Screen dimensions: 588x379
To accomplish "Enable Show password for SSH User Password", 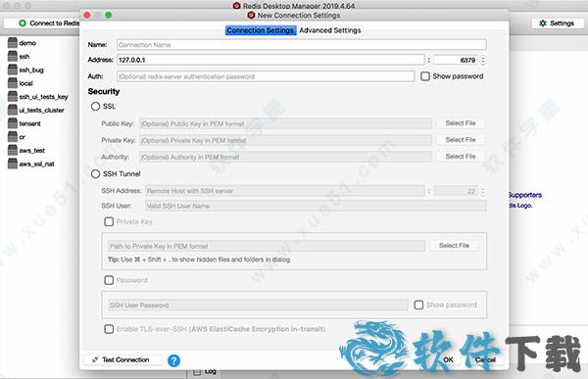I will [x=418, y=306].
